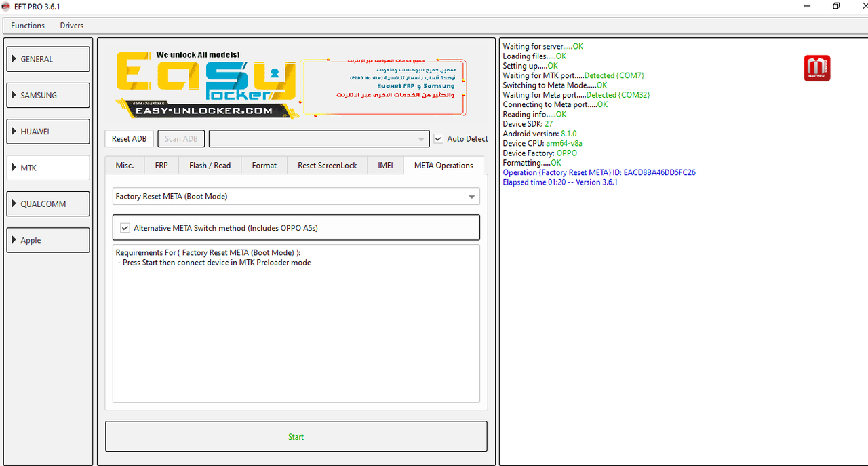Click the 'Waiting for server' log line

(542, 46)
